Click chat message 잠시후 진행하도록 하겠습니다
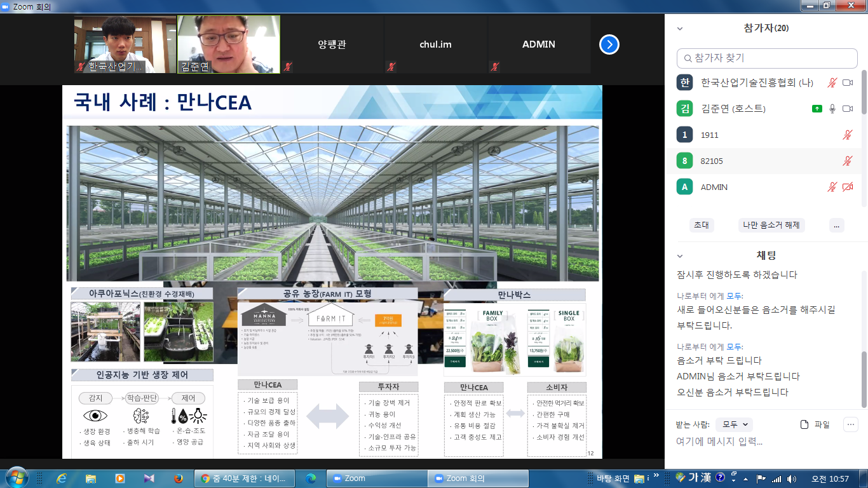This screenshot has width=868, height=488. pos(737,275)
